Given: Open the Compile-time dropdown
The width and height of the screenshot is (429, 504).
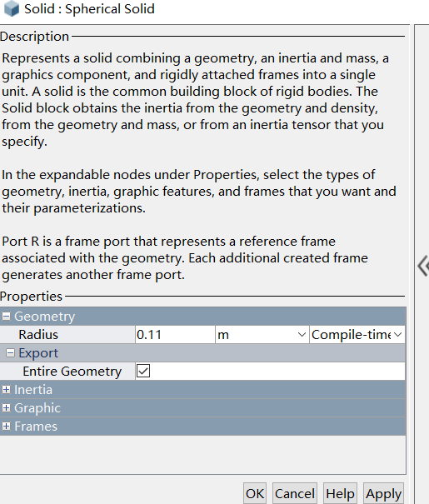Looking at the screenshot, I should (357, 335).
